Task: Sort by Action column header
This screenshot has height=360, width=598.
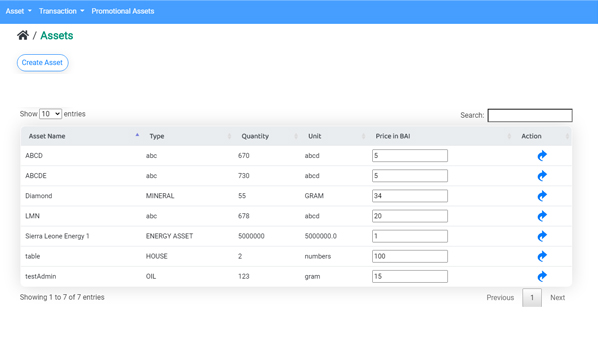Action: tap(542, 136)
